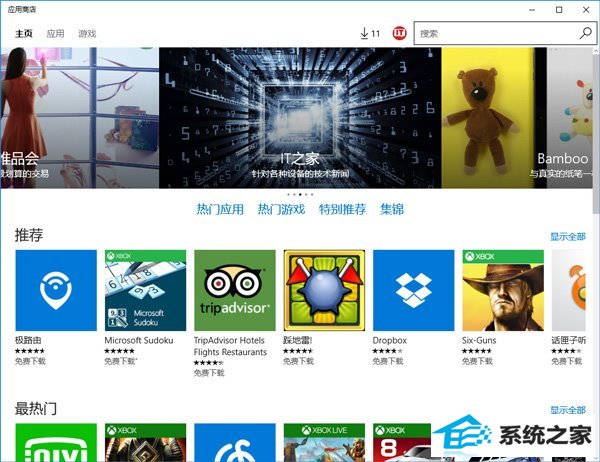Select the third carousel page dot
Image resolution: width=600 pixels, height=462 pixels.
pos(300,194)
